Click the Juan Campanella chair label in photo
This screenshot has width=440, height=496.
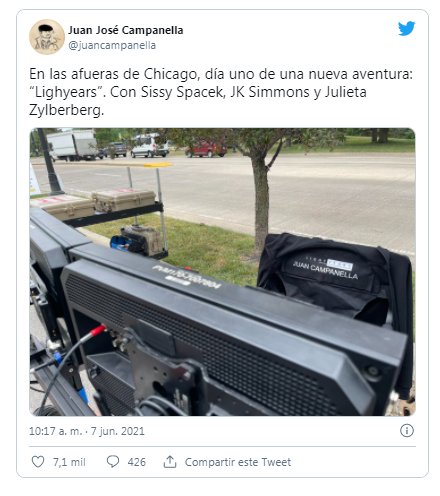click(x=325, y=270)
